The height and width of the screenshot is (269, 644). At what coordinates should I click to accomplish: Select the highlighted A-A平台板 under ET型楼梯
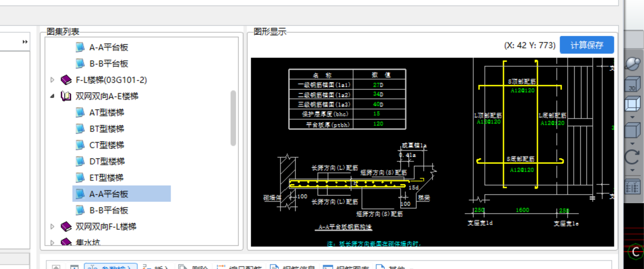pyautogui.click(x=109, y=194)
